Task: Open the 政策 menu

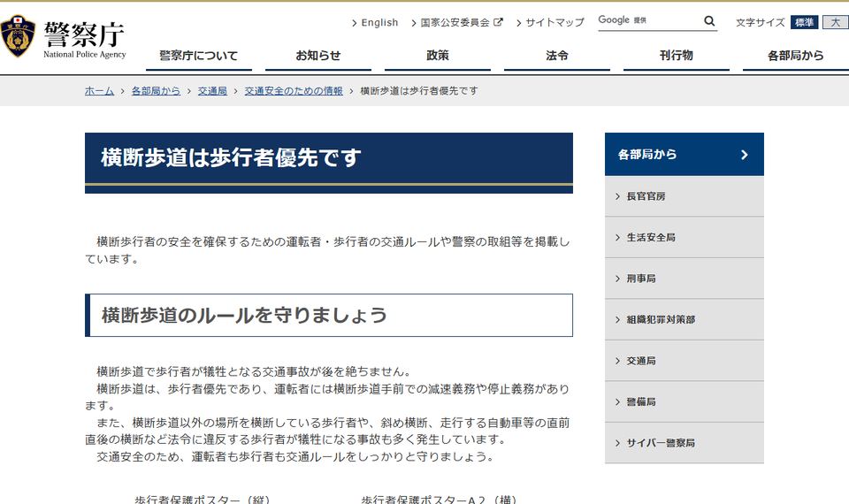Action: pyautogui.click(x=438, y=56)
